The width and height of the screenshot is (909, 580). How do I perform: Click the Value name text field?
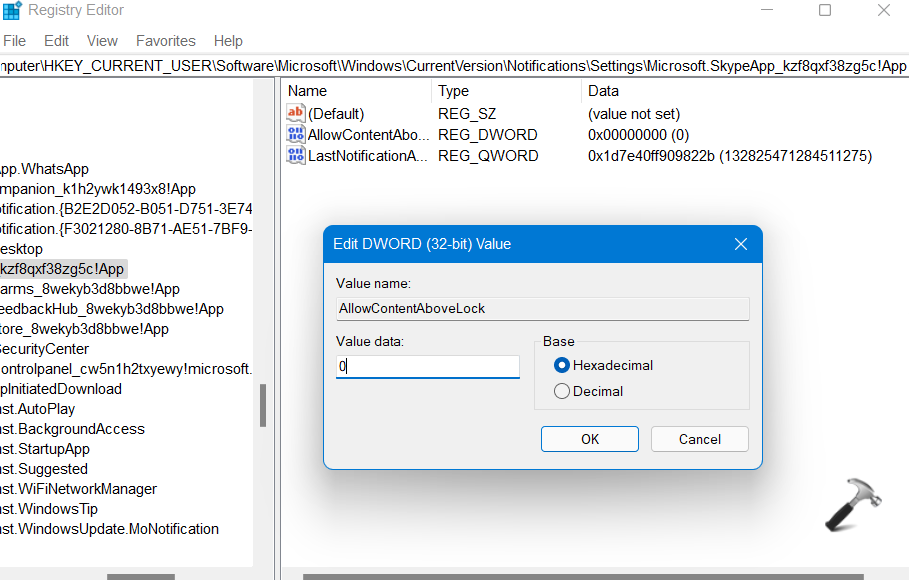click(x=542, y=309)
